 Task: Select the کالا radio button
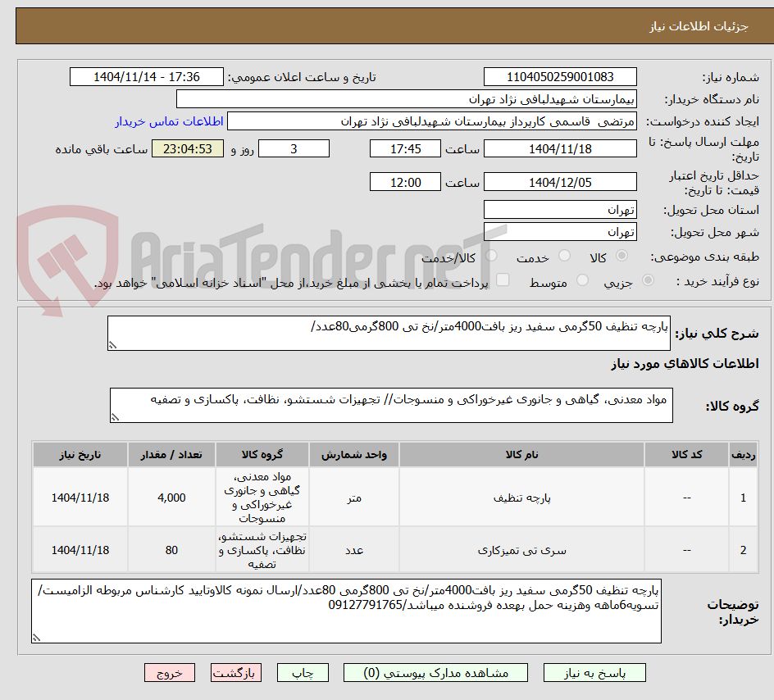(x=622, y=256)
